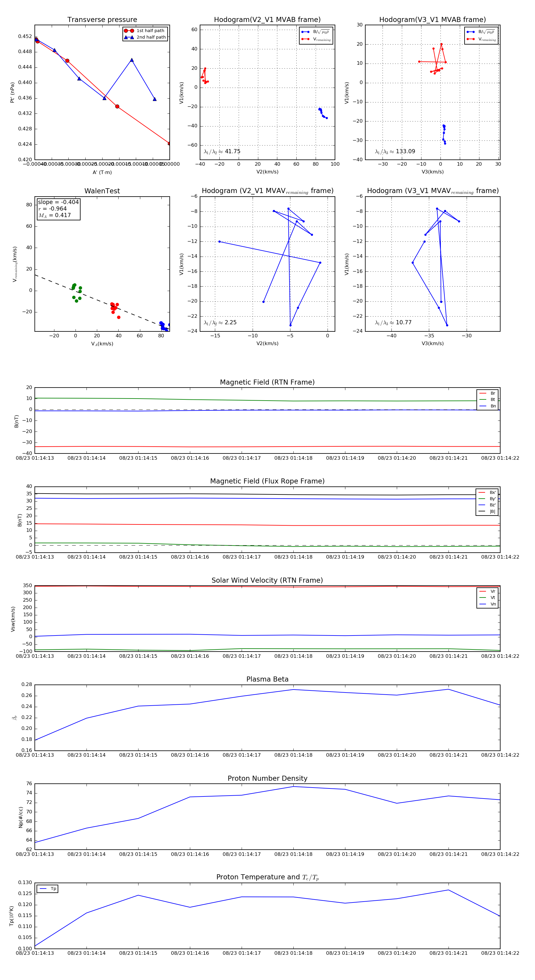Viewport: 535px width, 980px height.
Task: Click the "M_A = 0.417" Alfvén Mach value
Action: tap(54, 215)
